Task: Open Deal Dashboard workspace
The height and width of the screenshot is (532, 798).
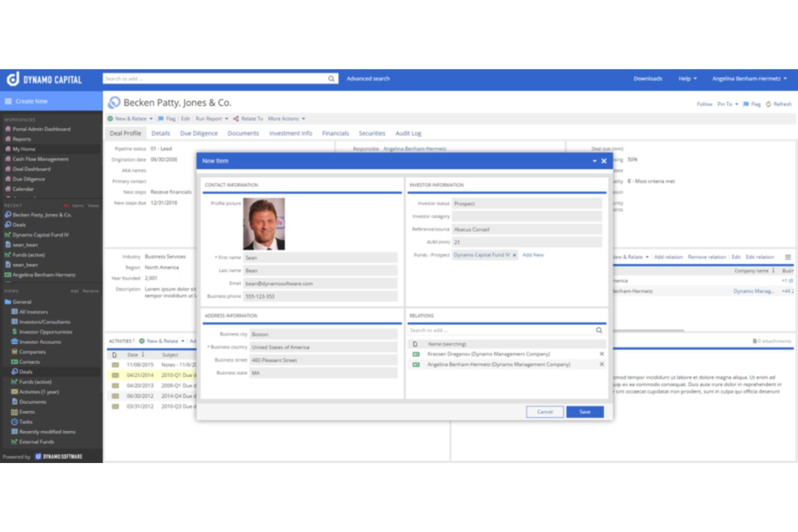Action: tap(31, 169)
